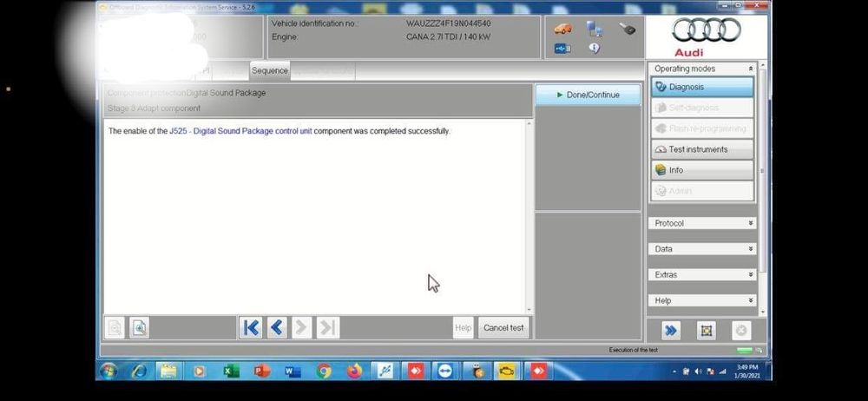This screenshot has height=401, width=868.
Task: Open Firefox from the taskbar
Action: click(x=354, y=371)
